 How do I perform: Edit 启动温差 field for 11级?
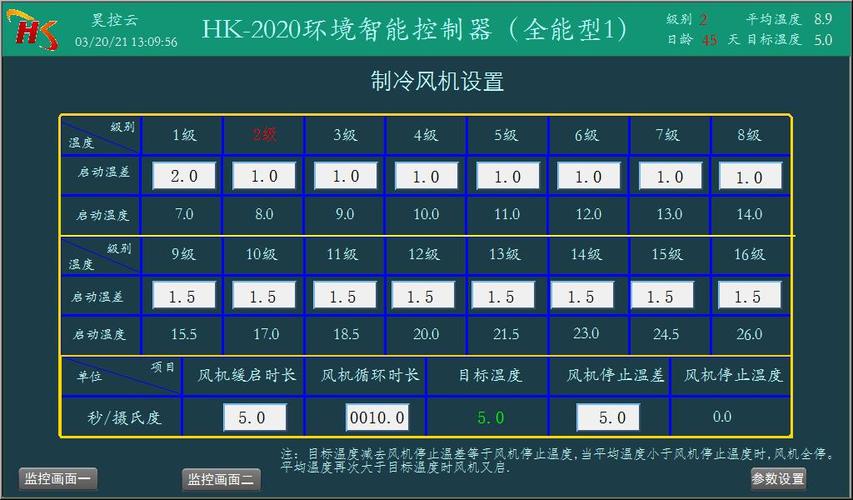pyautogui.click(x=344, y=295)
